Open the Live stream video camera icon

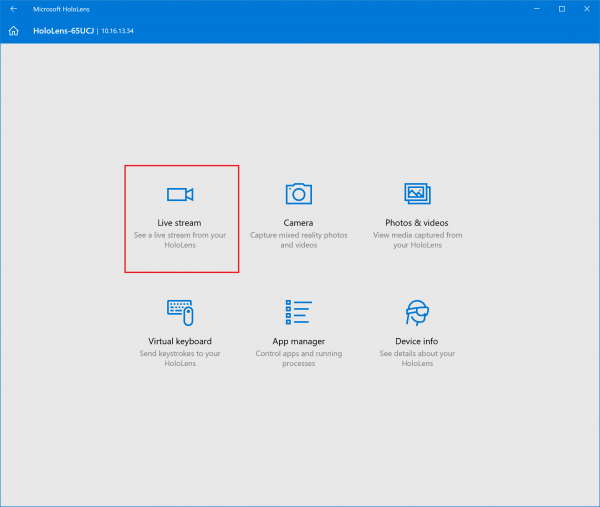pyautogui.click(x=180, y=194)
